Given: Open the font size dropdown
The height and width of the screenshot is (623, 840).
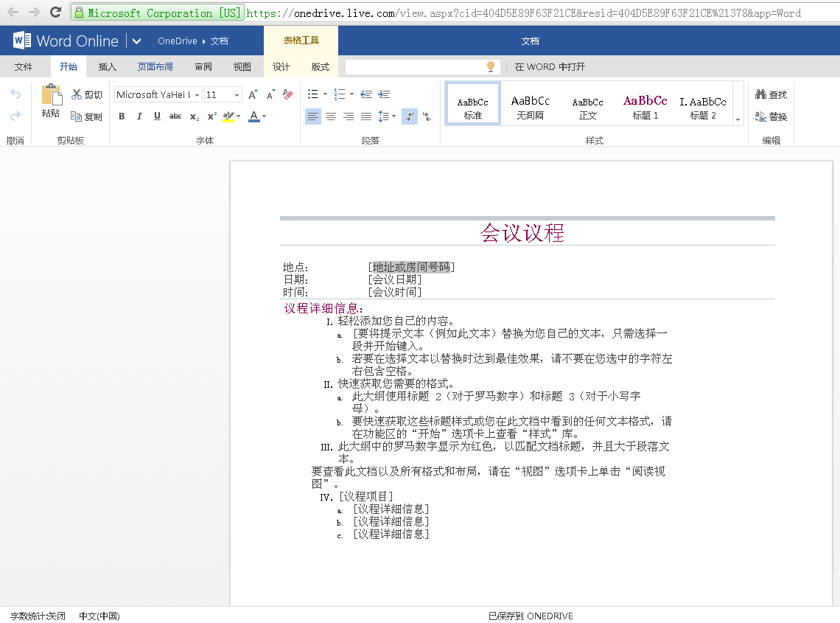Looking at the screenshot, I should click(x=237, y=95).
